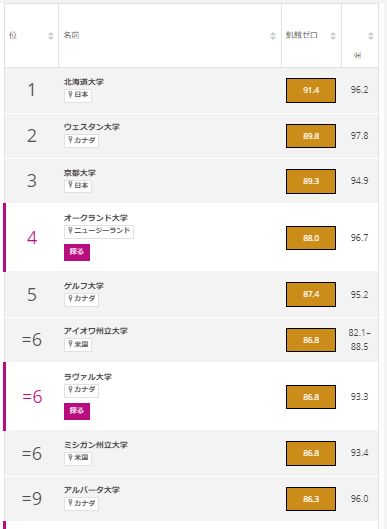
Task: Click 米国 location tag under ミシガン州立大学
Action: [x=78, y=458]
